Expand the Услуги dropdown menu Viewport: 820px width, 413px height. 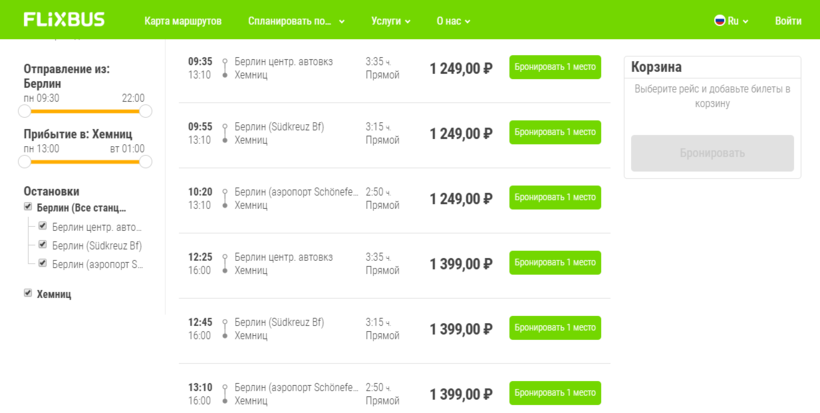coord(390,20)
